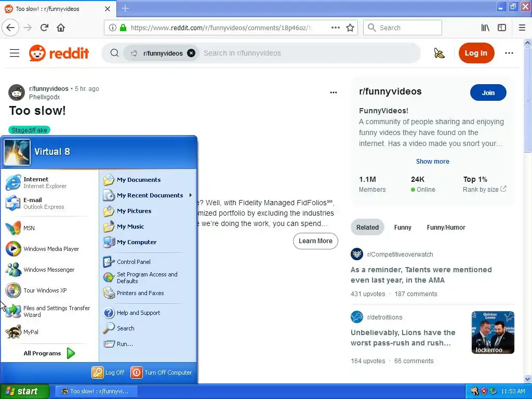Image resolution: width=532 pixels, height=399 pixels.
Task: Open browser Library icon
Action: [x=485, y=28]
